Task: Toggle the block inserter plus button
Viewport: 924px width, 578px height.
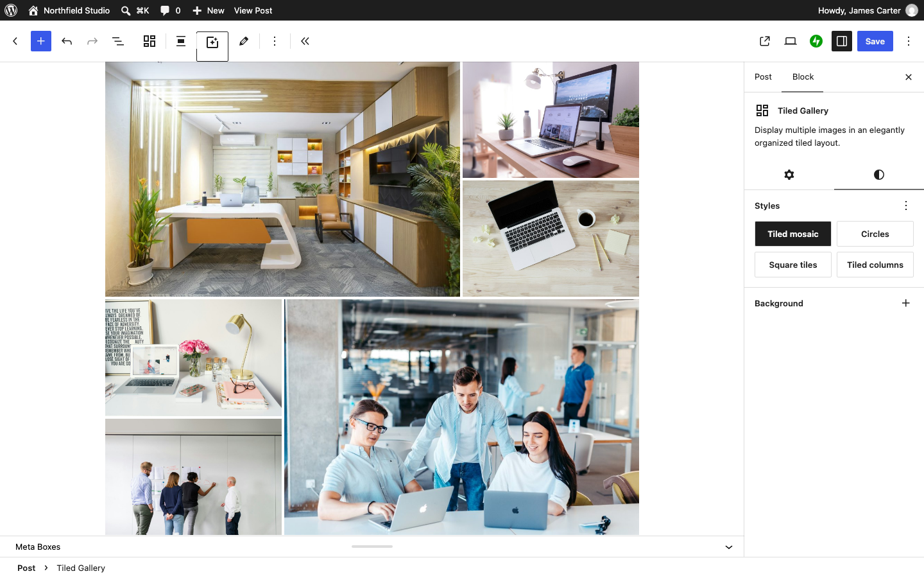Action: pyautogui.click(x=41, y=41)
